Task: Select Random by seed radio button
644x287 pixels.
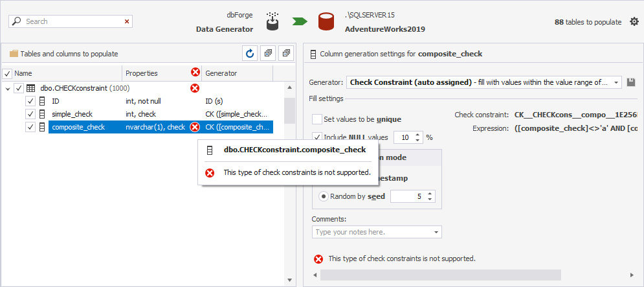Action: [x=324, y=196]
